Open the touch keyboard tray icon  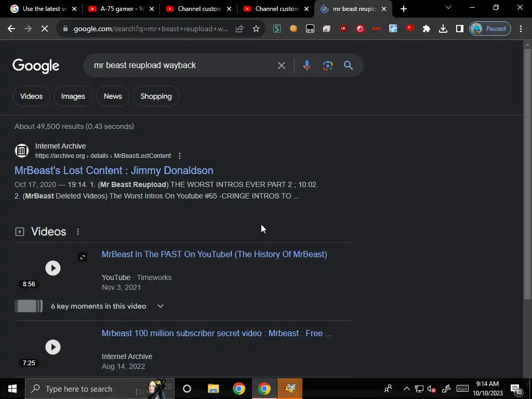point(462,389)
